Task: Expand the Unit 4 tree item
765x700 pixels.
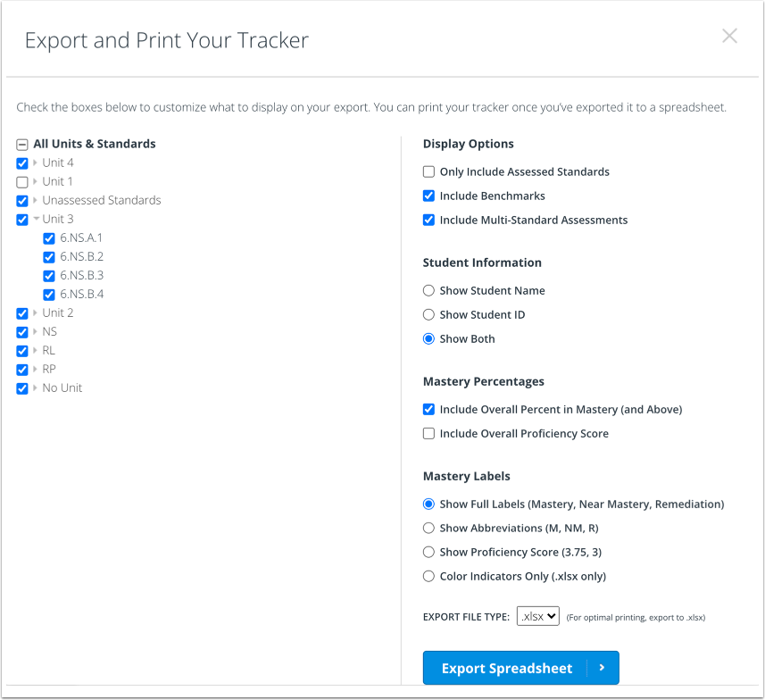Action: click(x=36, y=162)
